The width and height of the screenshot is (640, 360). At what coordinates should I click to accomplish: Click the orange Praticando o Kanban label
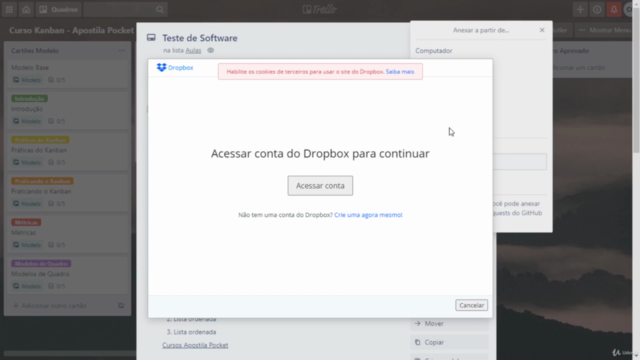(x=42, y=181)
